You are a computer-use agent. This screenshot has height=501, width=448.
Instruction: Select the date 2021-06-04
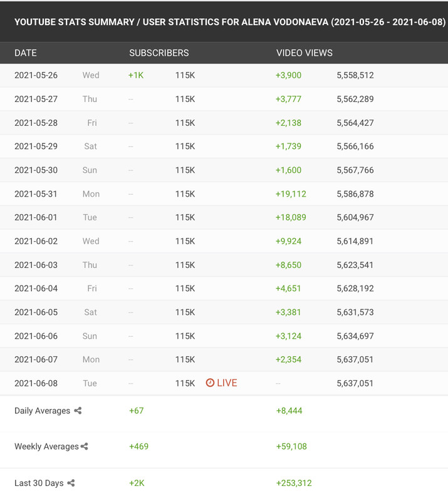click(x=36, y=288)
